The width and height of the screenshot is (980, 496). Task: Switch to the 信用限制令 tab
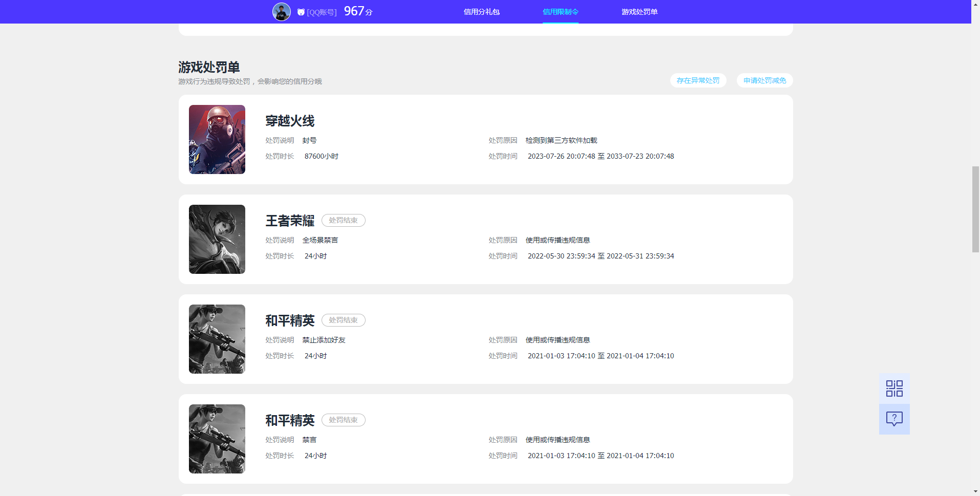click(560, 12)
